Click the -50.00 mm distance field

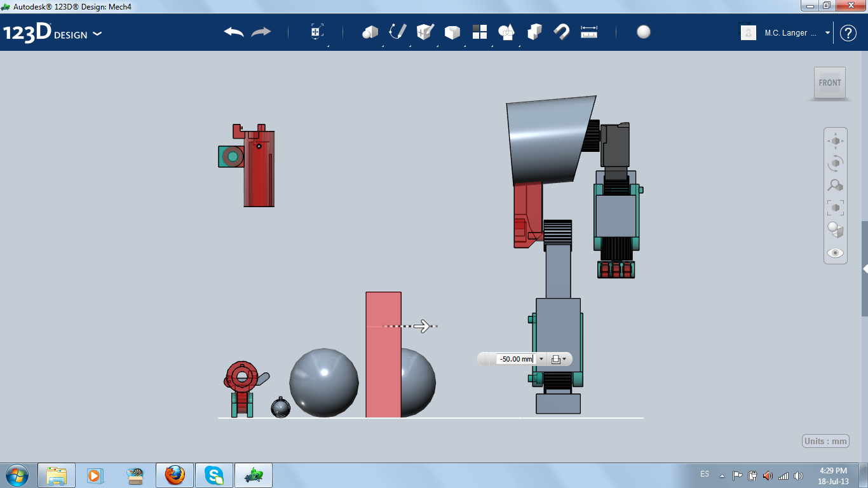click(x=515, y=359)
